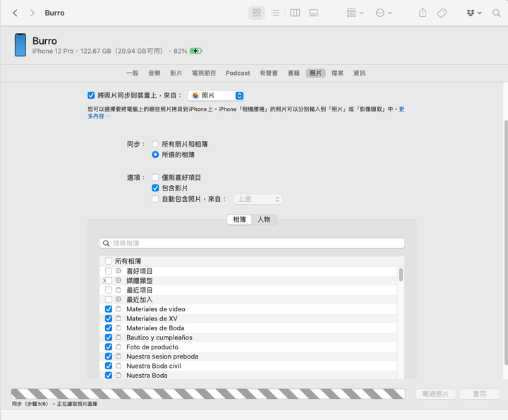
Task: Select 所選的相簿 radio button
Action: (x=155, y=155)
